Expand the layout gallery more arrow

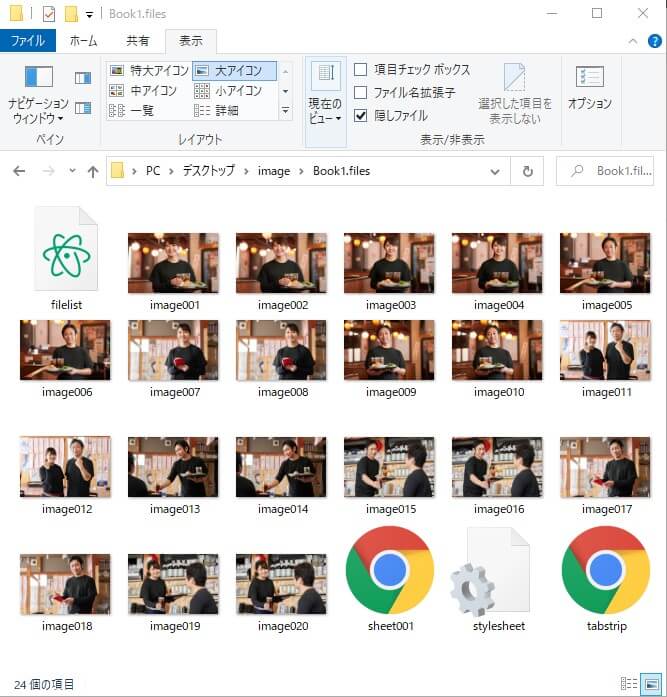click(286, 111)
